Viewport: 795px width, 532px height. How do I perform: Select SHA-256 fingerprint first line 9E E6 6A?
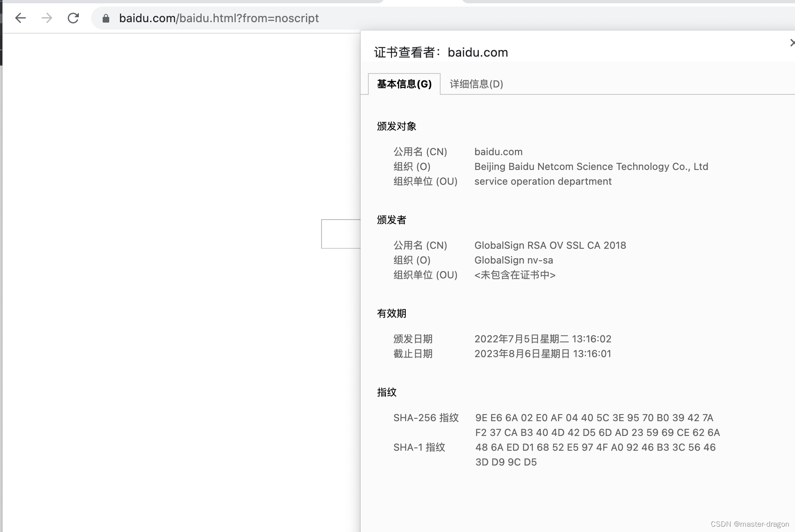pyautogui.click(x=594, y=418)
